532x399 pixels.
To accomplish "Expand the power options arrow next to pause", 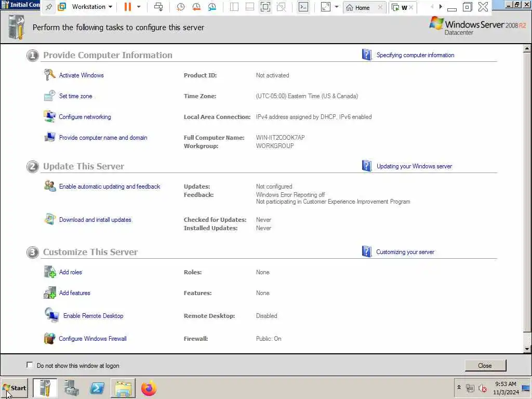I will click(x=139, y=7).
